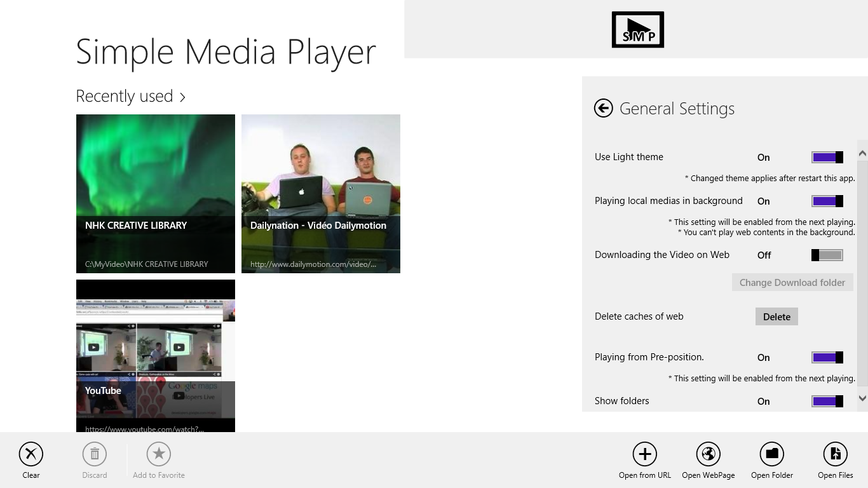Viewport: 868px width, 488px height.
Task: Click the Discard trash icon
Action: 95,454
